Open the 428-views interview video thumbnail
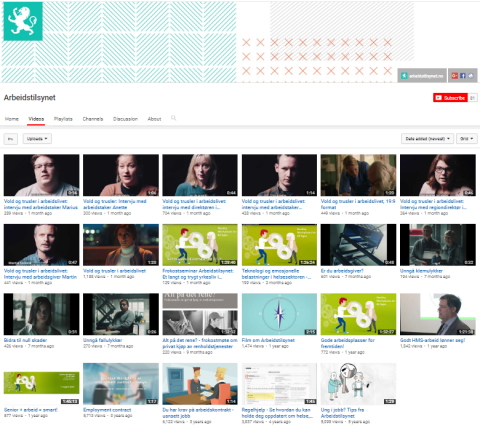Viewport: 480px width, 425px height. (x=279, y=175)
